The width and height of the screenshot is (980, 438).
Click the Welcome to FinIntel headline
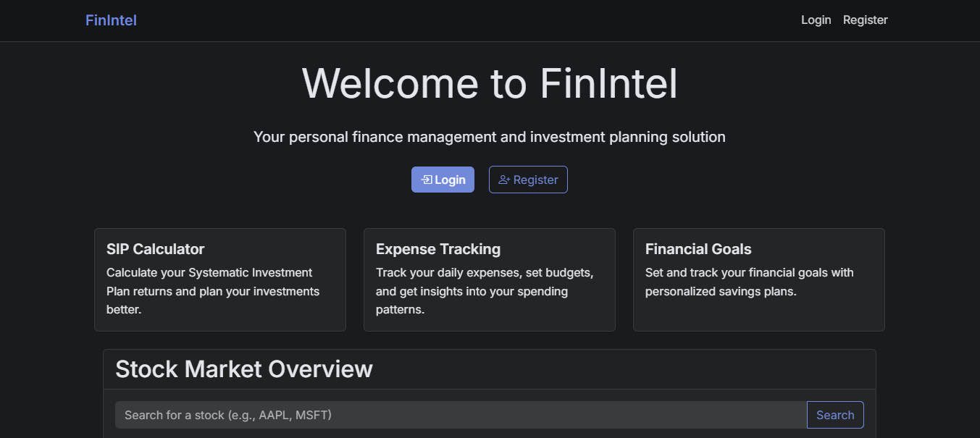[x=490, y=83]
